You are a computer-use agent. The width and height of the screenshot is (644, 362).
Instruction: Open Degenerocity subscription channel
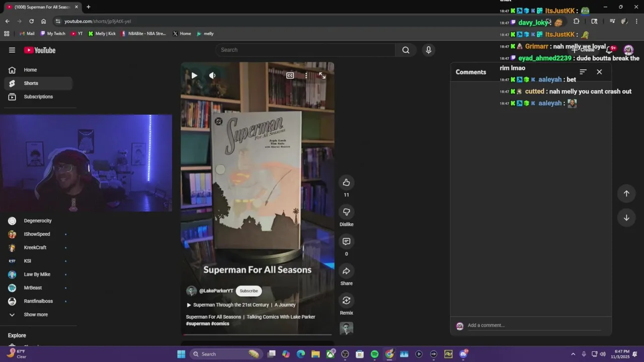tap(38, 221)
